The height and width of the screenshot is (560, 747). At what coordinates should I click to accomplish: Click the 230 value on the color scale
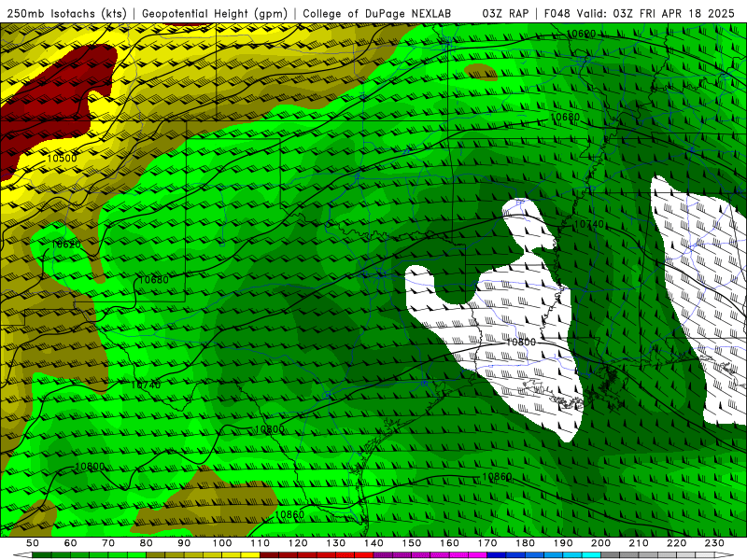(x=714, y=543)
